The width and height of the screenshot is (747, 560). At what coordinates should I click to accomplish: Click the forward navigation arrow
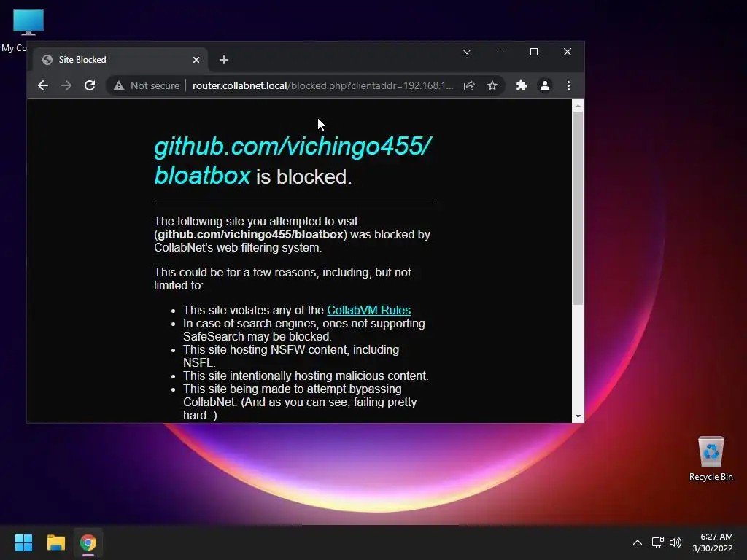(x=66, y=86)
